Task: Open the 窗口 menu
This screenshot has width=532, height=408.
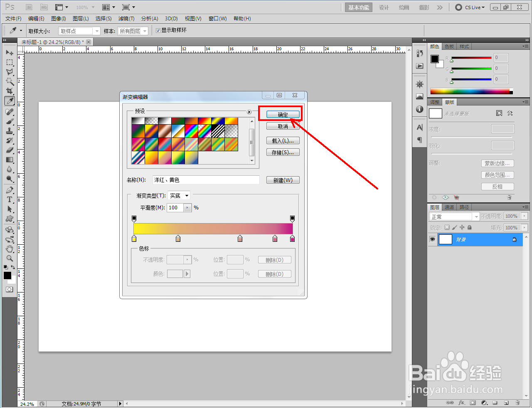Action: [x=218, y=19]
